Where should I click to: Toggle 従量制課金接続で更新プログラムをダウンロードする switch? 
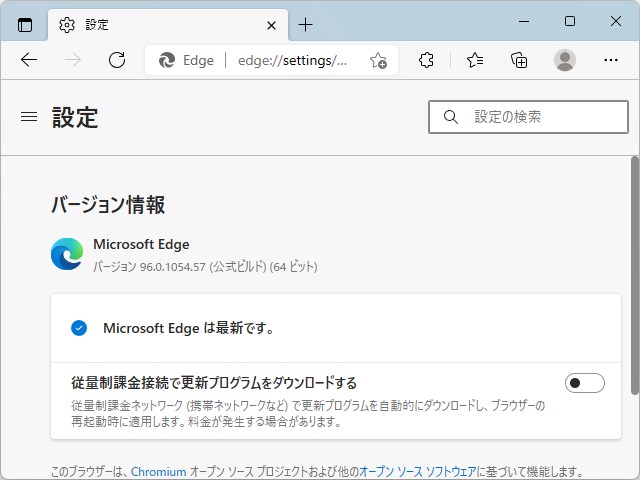click(584, 383)
